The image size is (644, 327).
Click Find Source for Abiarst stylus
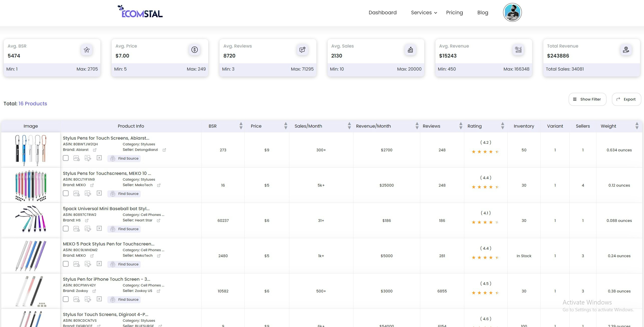coord(124,158)
